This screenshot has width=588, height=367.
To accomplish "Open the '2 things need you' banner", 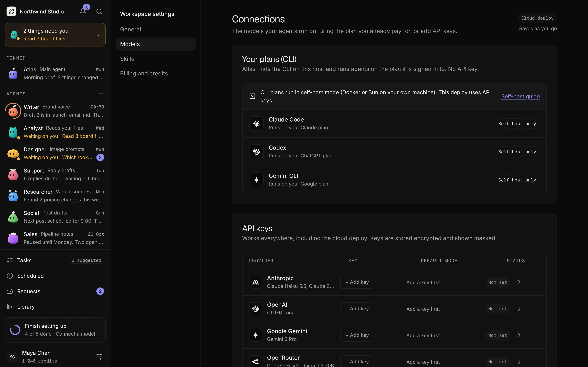I will point(55,35).
